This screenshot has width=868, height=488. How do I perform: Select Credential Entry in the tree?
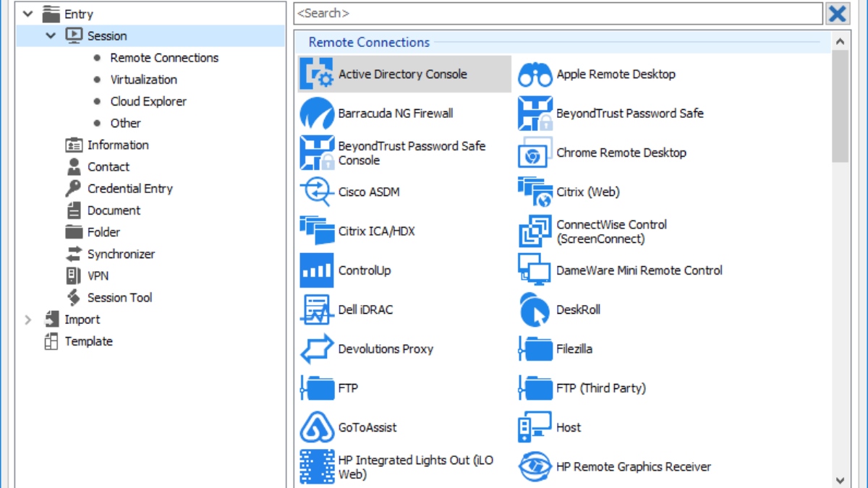point(130,189)
